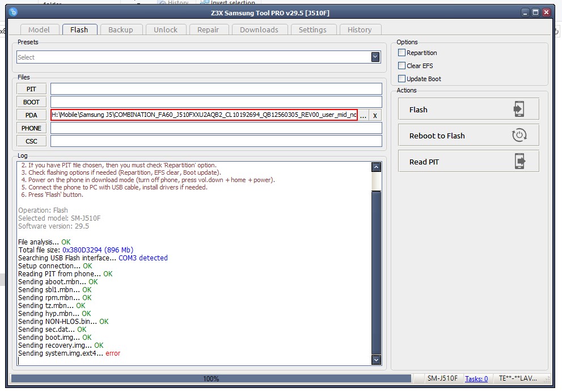Click the 'Total file size' log line
This screenshot has width=562, height=392.
click(x=75, y=250)
